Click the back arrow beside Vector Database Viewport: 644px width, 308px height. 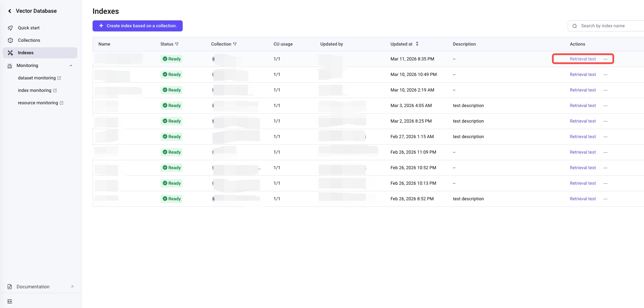10,11
